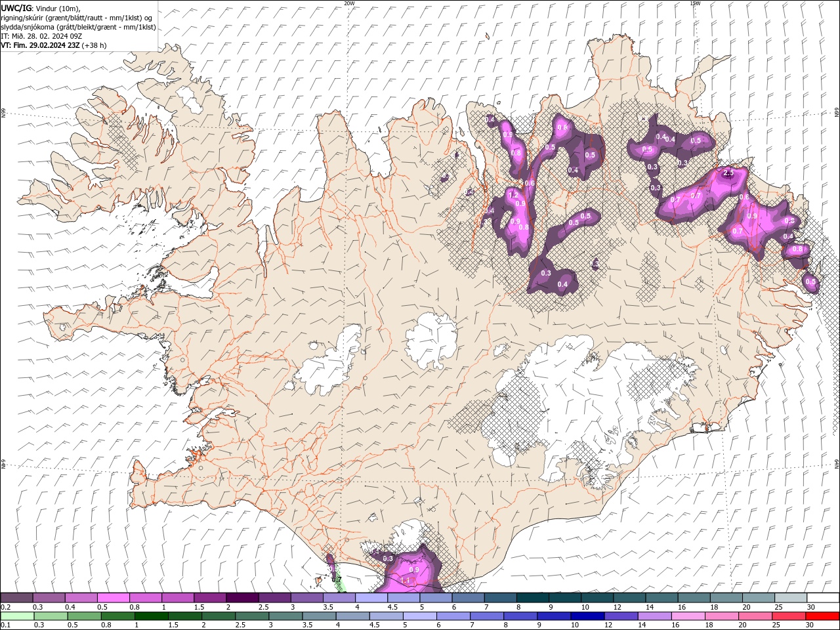Click the 1.1 value on the south coast
840x630 pixels.
(x=405, y=581)
